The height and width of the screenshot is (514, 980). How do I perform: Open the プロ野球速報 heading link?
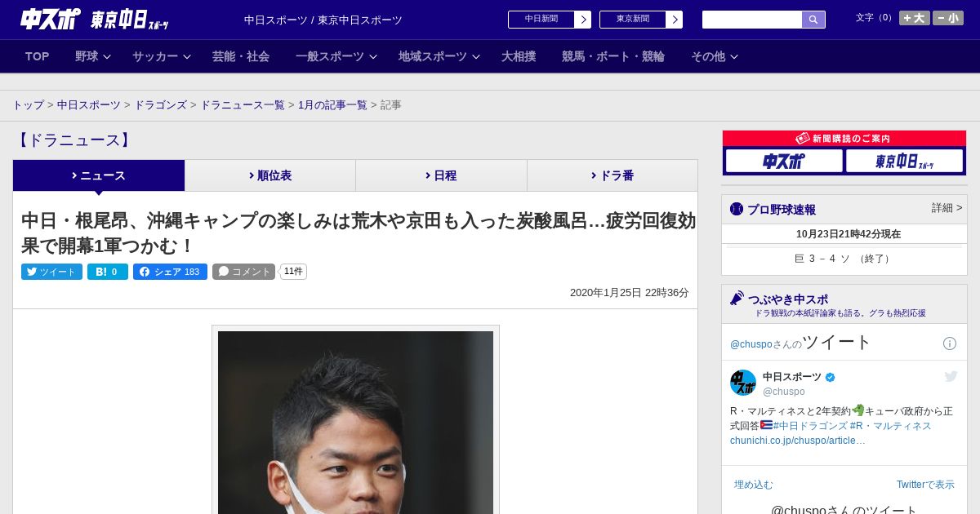click(782, 210)
